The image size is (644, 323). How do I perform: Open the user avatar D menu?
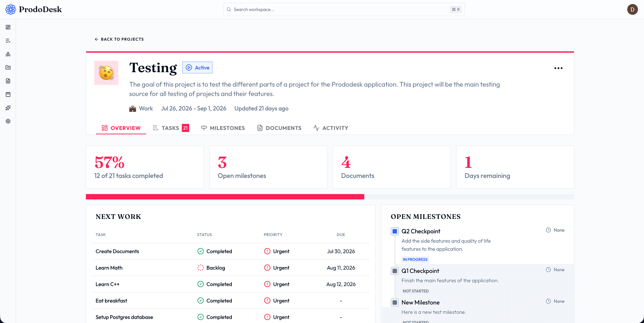(632, 9)
